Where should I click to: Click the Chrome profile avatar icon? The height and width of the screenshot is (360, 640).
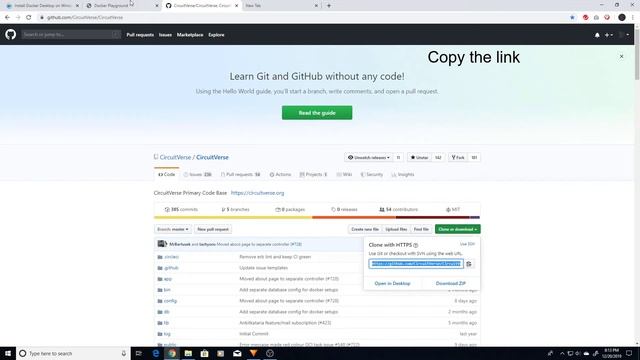[622, 18]
